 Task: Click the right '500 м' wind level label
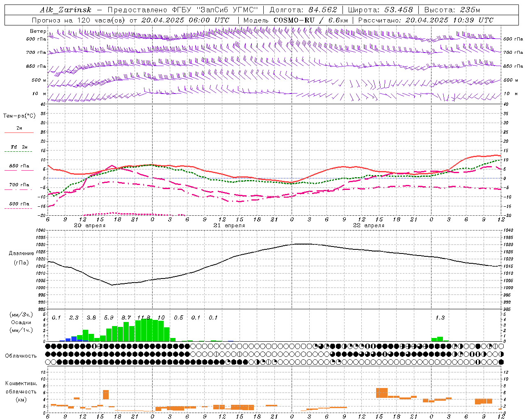511,80
